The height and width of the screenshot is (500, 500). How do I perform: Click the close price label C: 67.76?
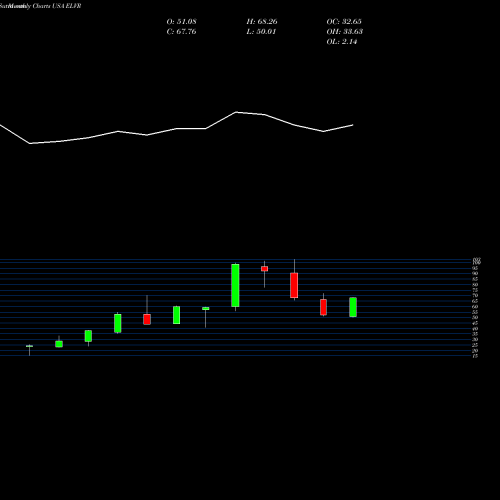tap(182, 32)
